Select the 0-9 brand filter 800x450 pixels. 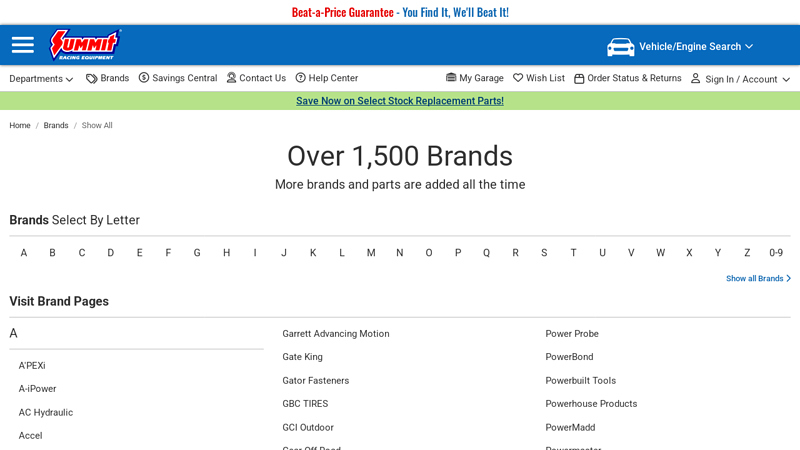click(775, 253)
